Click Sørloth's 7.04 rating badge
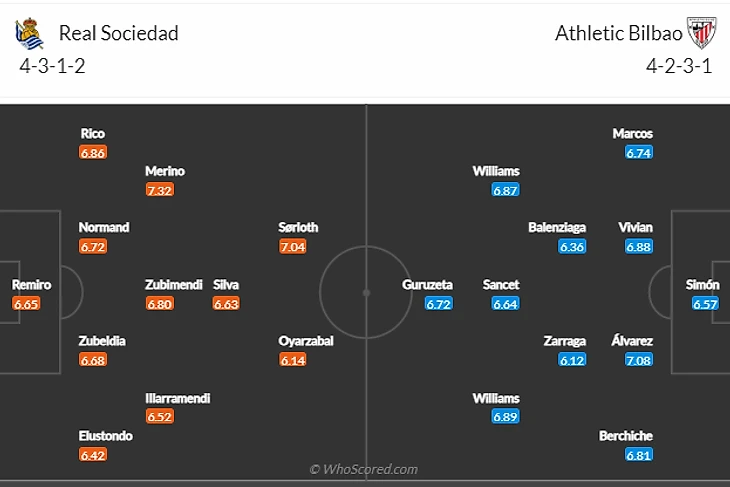730x487 pixels. point(293,246)
